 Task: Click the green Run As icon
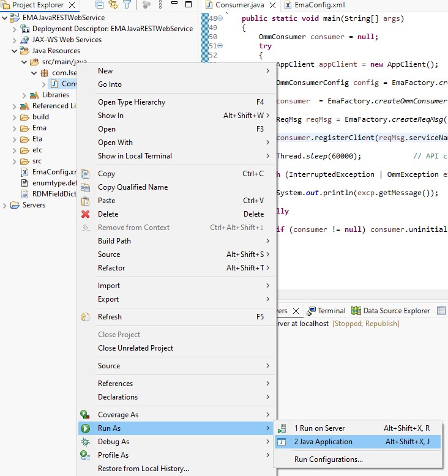pos(85,428)
